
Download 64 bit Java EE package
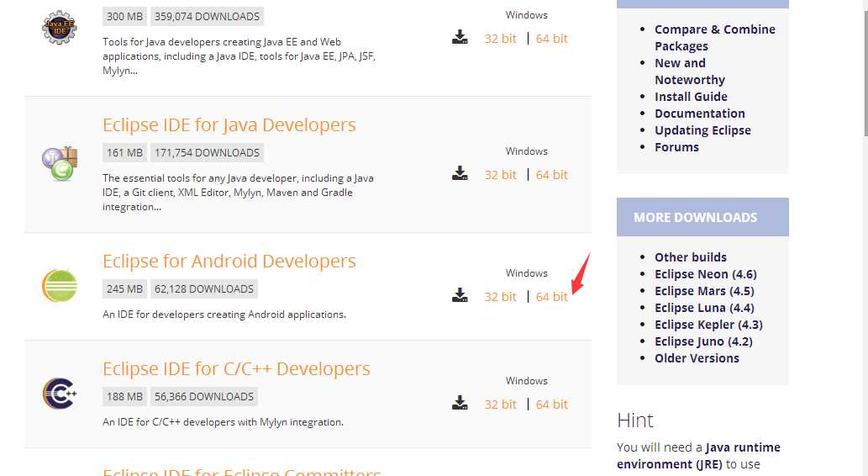pos(551,38)
